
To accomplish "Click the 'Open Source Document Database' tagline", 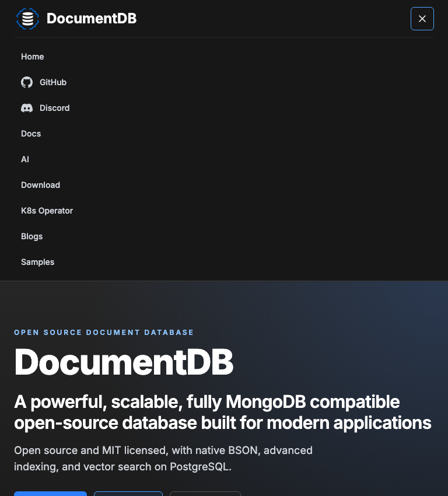I will pyautogui.click(x=104, y=333).
